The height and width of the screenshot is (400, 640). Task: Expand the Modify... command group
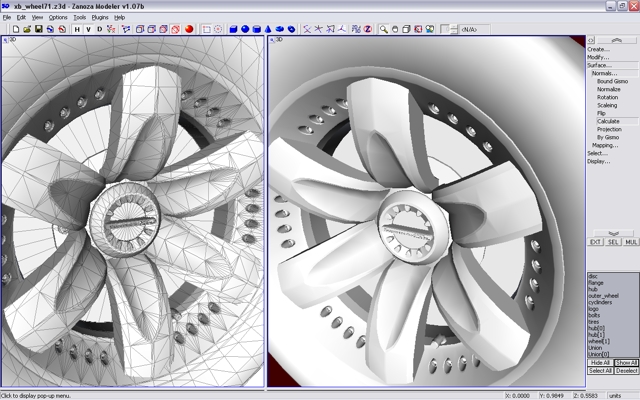click(598, 57)
